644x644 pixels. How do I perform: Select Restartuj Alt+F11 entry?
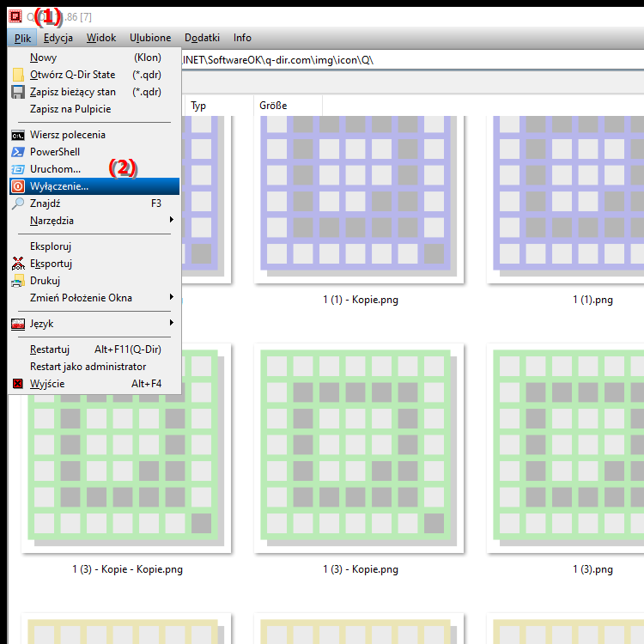[x=94, y=349]
